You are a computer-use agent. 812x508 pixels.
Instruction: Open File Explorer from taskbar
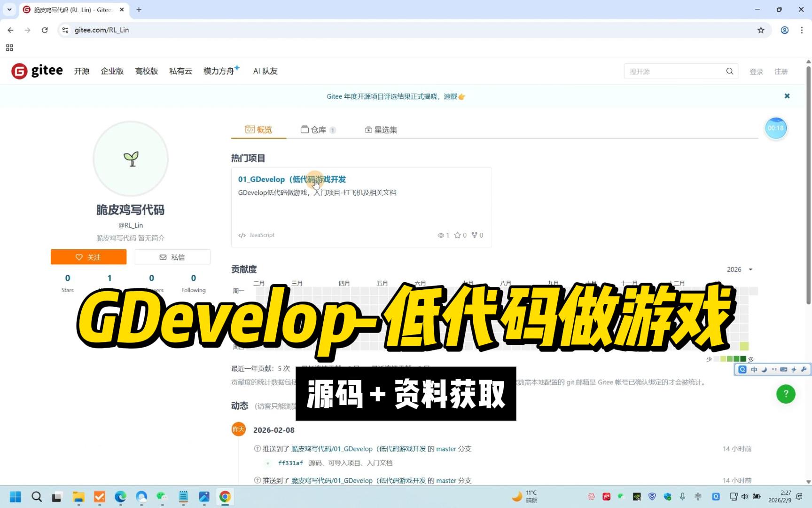coord(78,497)
